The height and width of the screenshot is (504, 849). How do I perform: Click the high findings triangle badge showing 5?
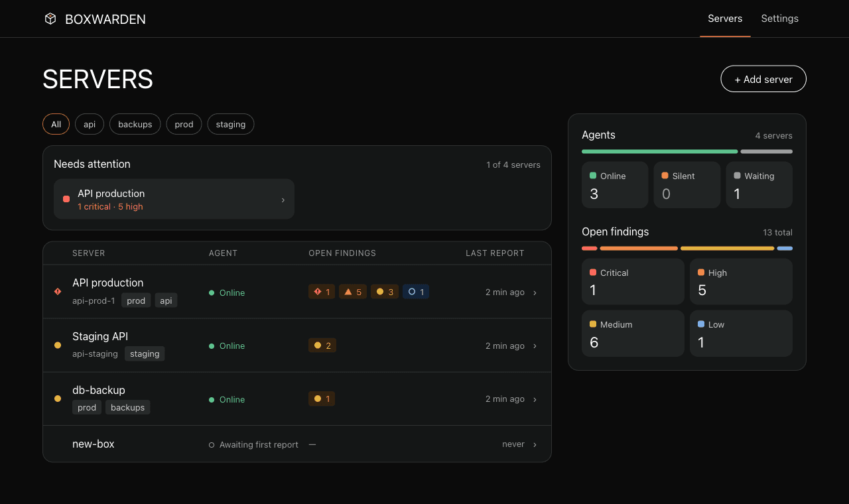353,292
